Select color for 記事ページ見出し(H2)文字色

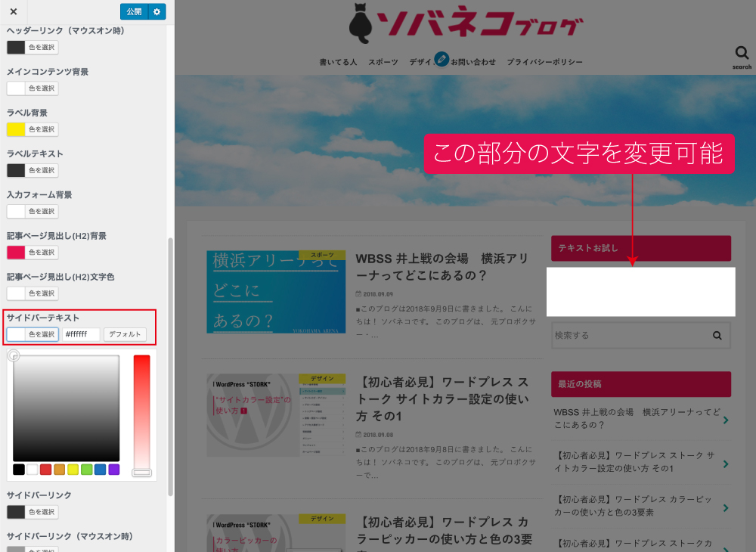tap(33, 293)
